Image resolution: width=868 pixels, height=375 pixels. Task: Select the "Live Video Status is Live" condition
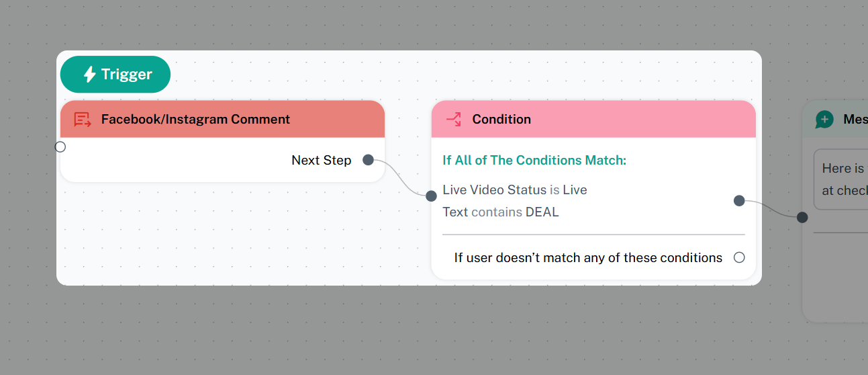click(x=515, y=190)
